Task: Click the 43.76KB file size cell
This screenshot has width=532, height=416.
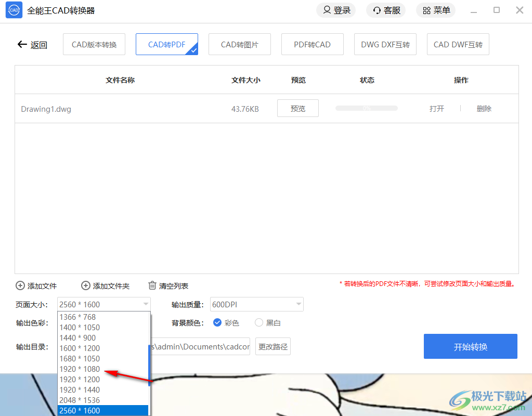Action: click(x=245, y=109)
